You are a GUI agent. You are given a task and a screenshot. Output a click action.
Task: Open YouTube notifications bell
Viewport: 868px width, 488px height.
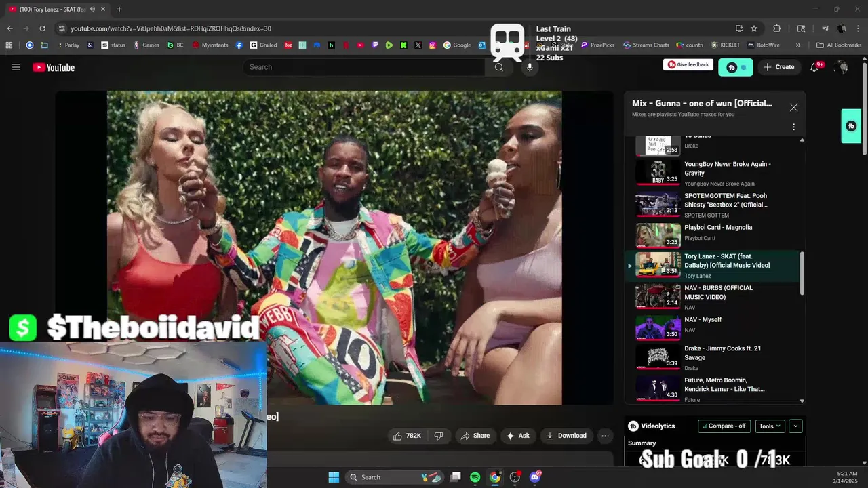(x=815, y=67)
